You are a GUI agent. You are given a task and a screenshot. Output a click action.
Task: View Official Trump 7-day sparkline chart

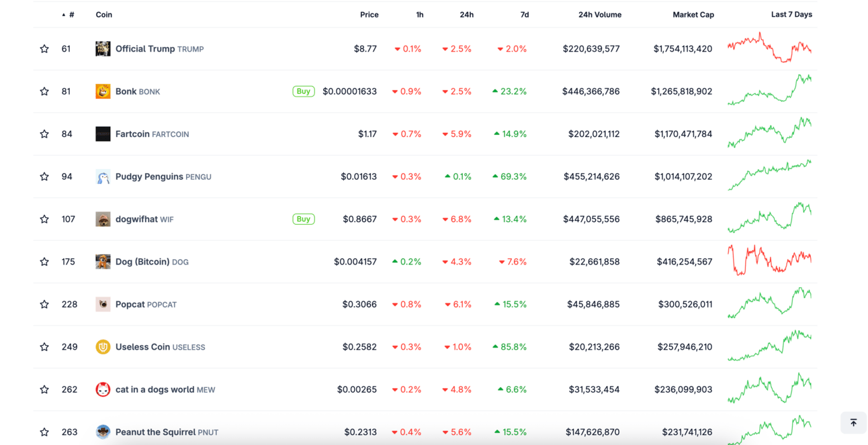[769, 48]
